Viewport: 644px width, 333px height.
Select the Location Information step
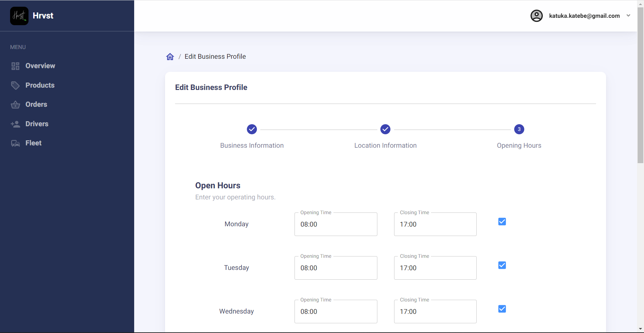(385, 129)
